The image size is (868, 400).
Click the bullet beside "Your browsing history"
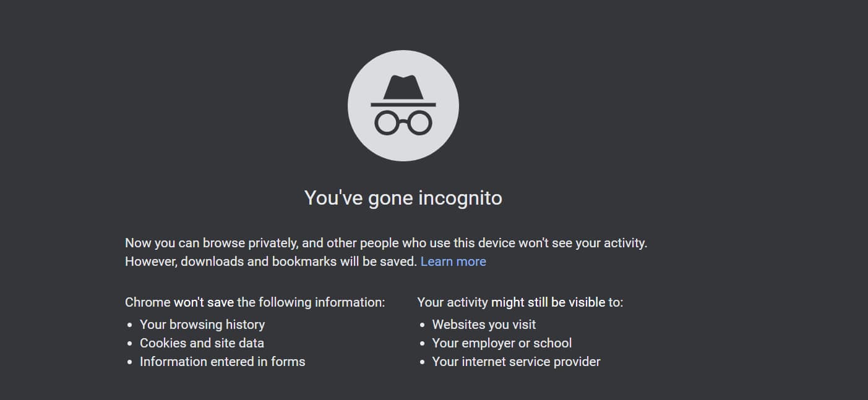coord(129,324)
